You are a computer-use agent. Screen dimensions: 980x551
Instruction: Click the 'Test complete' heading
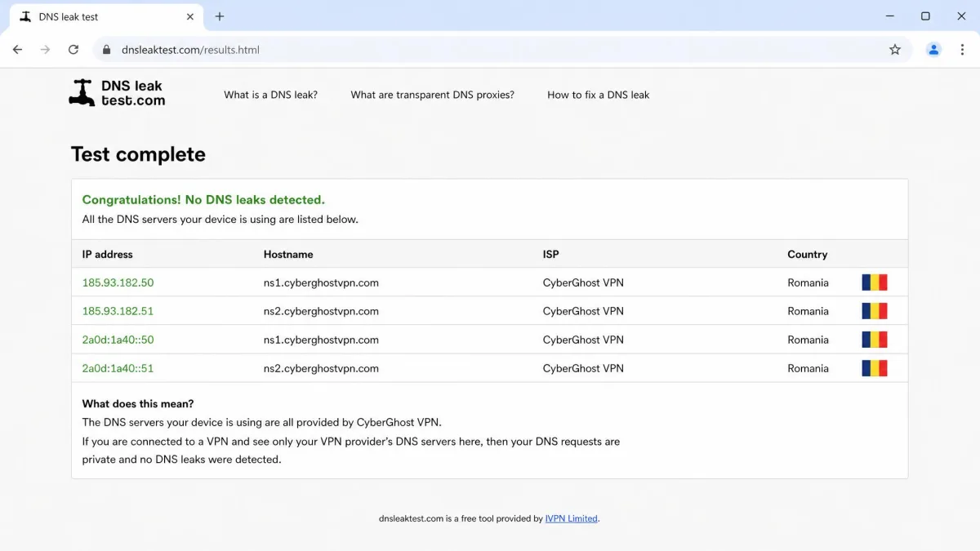click(x=138, y=154)
